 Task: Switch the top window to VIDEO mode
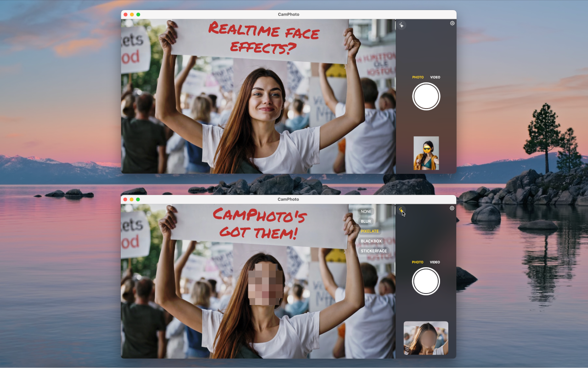coord(435,77)
